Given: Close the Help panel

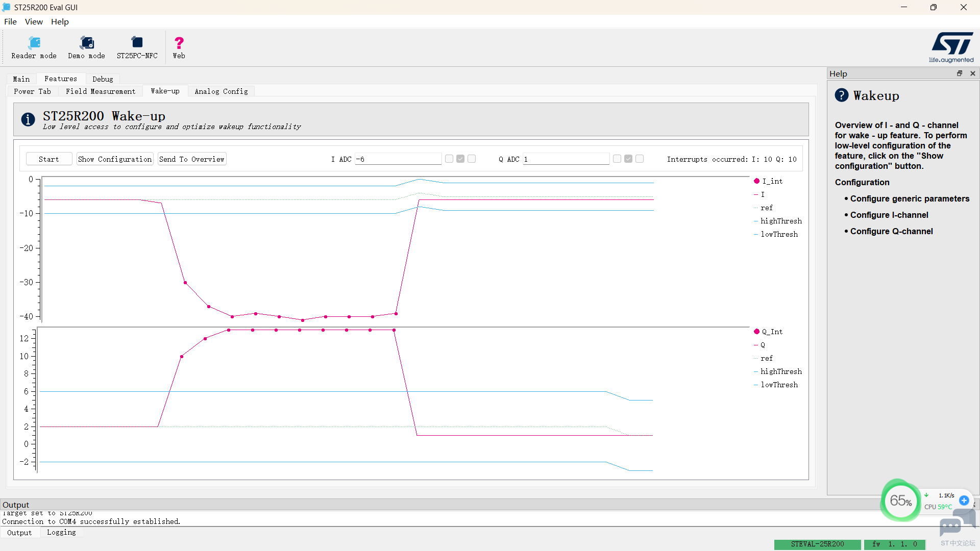Looking at the screenshot, I should pos(973,73).
